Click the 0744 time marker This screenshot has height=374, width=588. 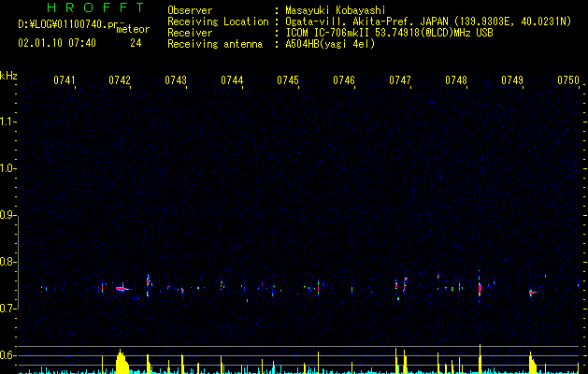232,80
